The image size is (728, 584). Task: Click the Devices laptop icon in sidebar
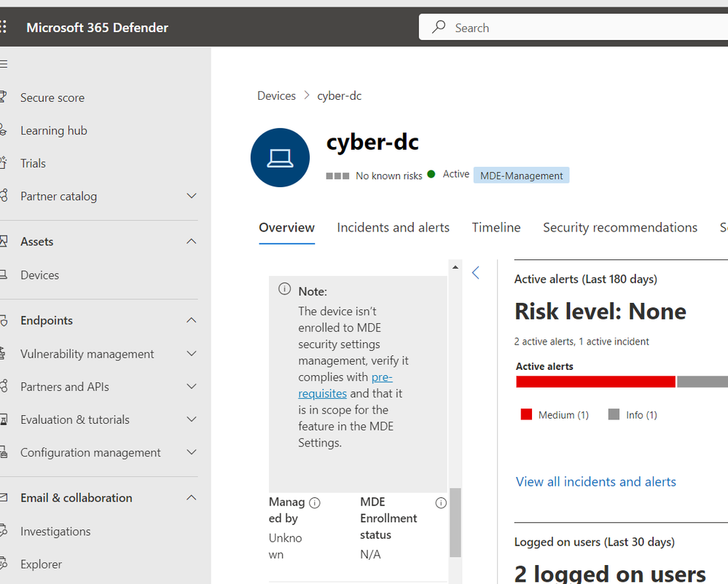pyautogui.click(x=3, y=275)
